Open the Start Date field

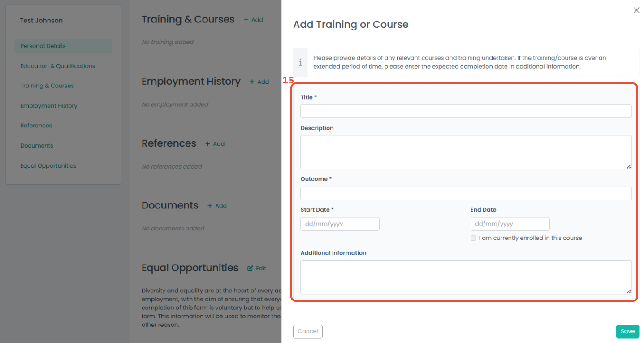[340, 224]
